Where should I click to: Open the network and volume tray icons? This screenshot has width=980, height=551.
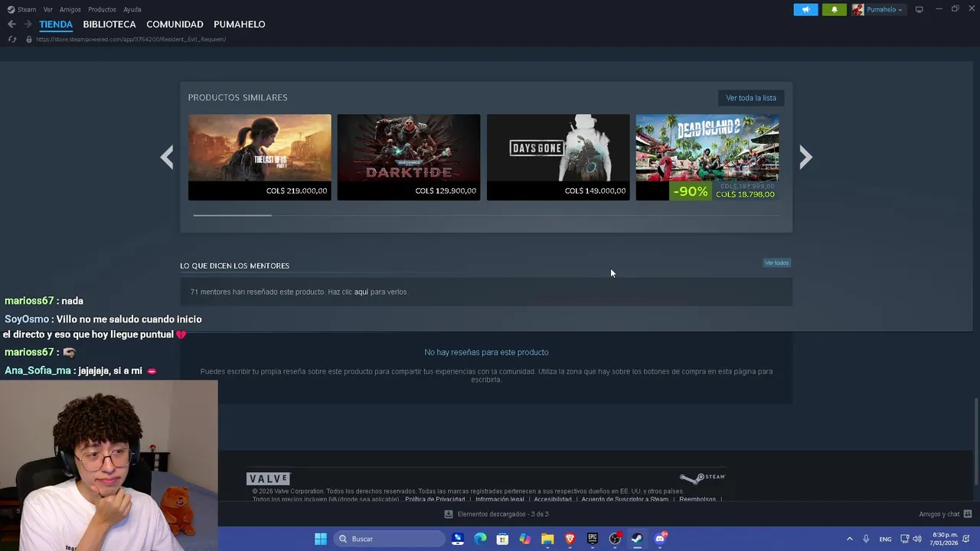point(911,539)
